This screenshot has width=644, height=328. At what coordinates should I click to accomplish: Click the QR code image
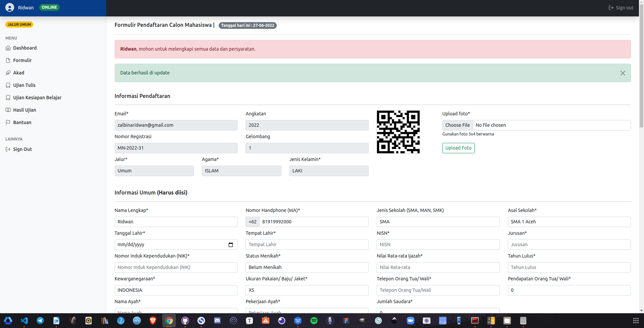tap(398, 132)
